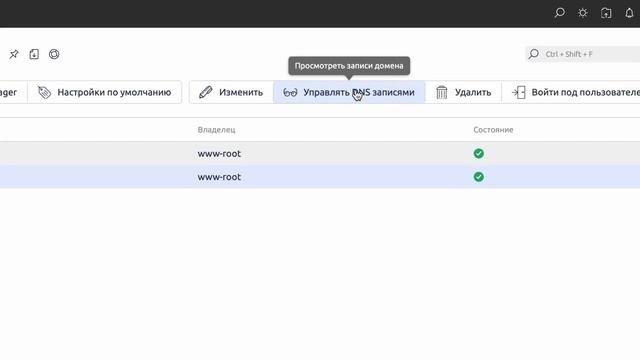Open the notifications bell icon
This screenshot has width=640, height=360.
(x=629, y=13)
